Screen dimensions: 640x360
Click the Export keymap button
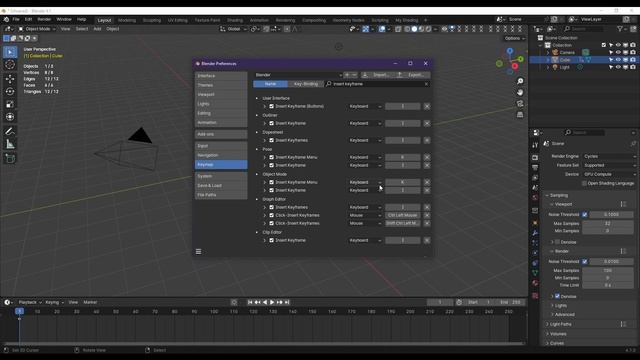[x=412, y=75]
